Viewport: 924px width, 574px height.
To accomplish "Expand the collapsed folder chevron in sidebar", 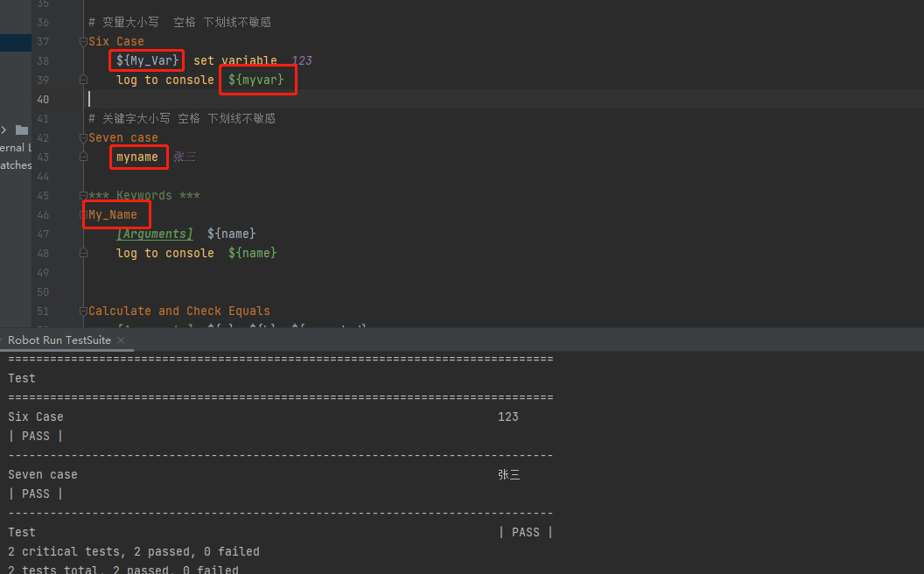I will (4, 129).
